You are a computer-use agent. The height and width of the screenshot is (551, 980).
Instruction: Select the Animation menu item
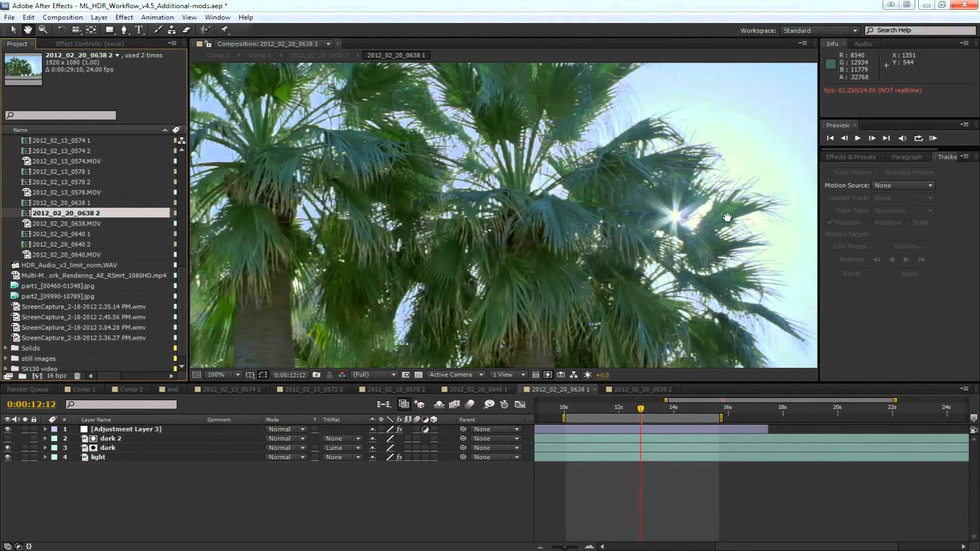click(158, 17)
